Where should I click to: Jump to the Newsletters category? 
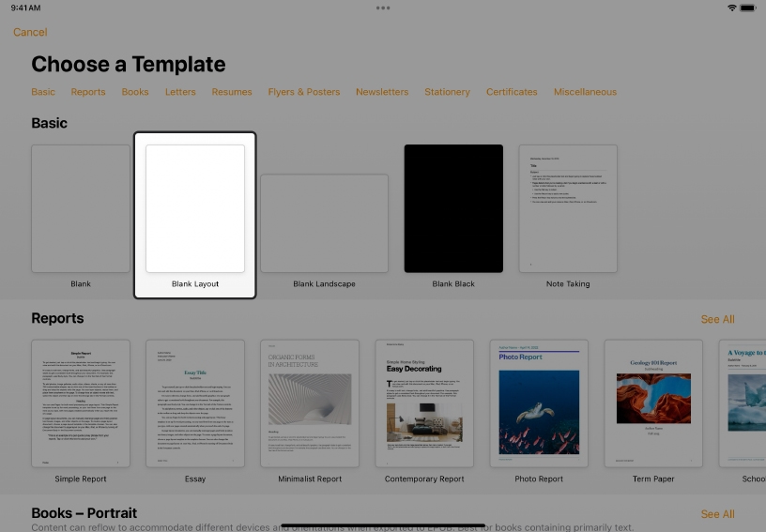pyautogui.click(x=382, y=92)
